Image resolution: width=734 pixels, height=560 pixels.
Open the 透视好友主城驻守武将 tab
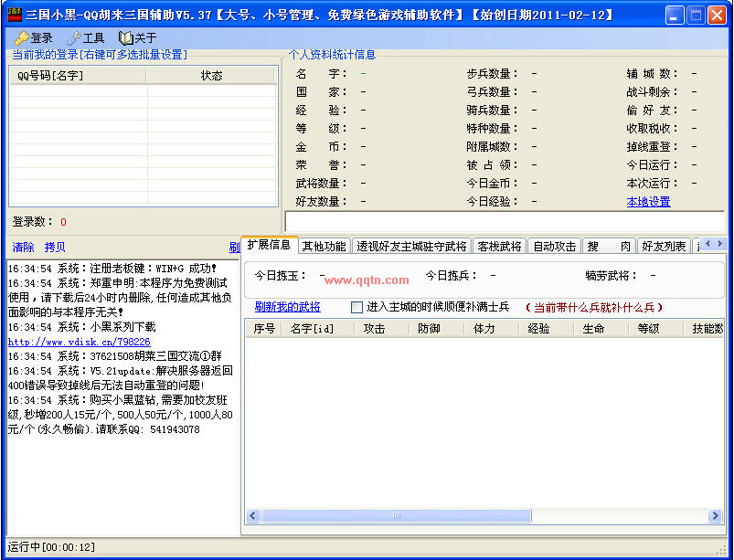411,246
